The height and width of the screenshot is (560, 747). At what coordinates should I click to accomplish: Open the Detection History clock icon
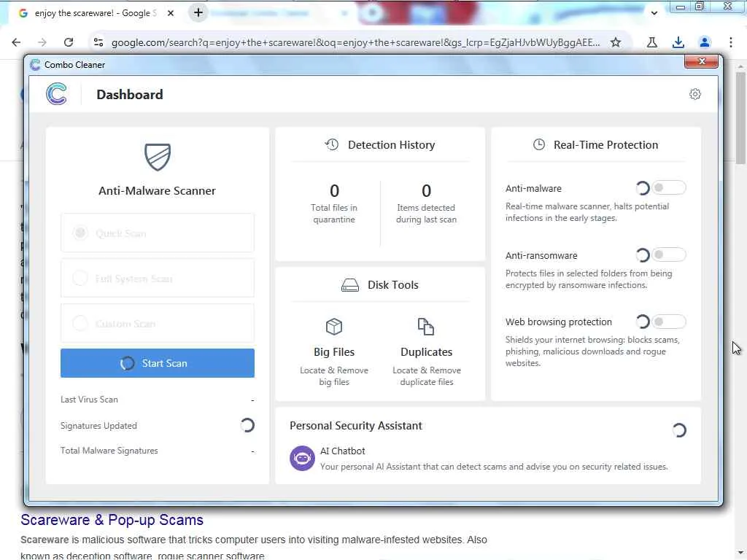pyautogui.click(x=332, y=144)
